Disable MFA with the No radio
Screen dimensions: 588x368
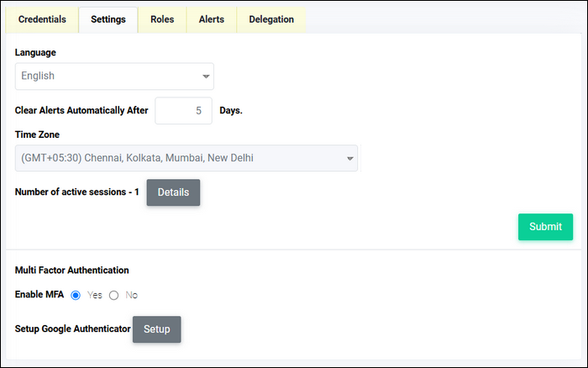113,295
